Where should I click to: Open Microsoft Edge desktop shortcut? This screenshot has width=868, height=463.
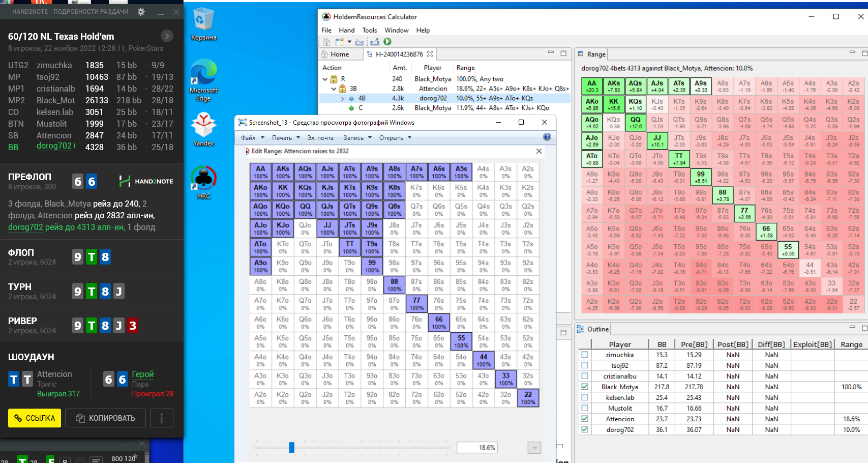pos(203,80)
